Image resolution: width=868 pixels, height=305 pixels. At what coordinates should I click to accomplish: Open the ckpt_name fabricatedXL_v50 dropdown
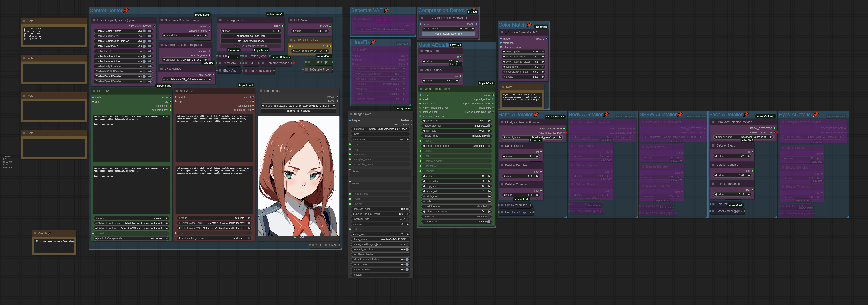click(187, 79)
